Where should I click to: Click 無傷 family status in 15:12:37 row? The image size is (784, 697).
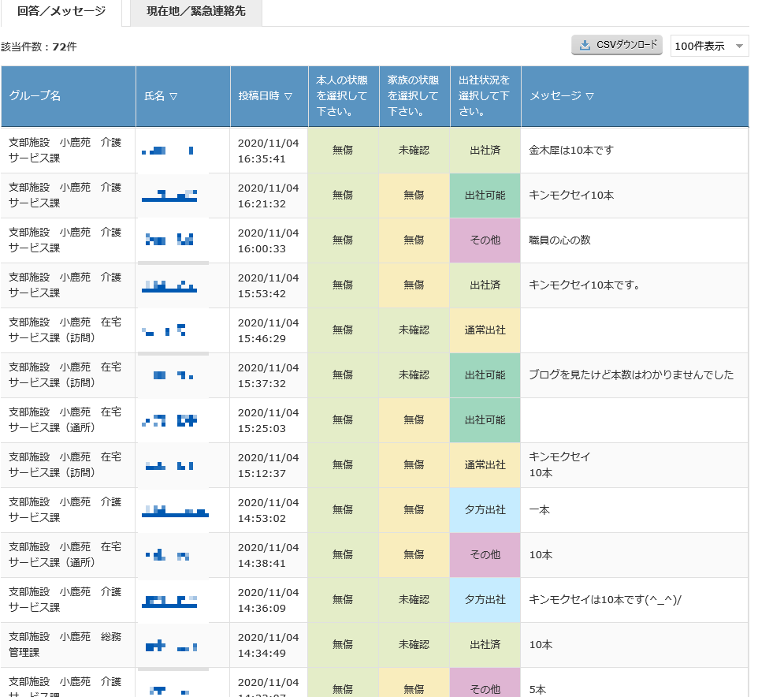pyautogui.click(x=414, y=465)
